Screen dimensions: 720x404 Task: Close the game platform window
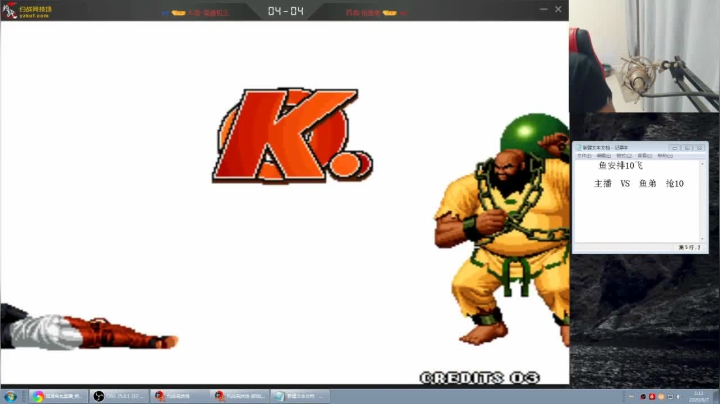click(x=558, y=9)
